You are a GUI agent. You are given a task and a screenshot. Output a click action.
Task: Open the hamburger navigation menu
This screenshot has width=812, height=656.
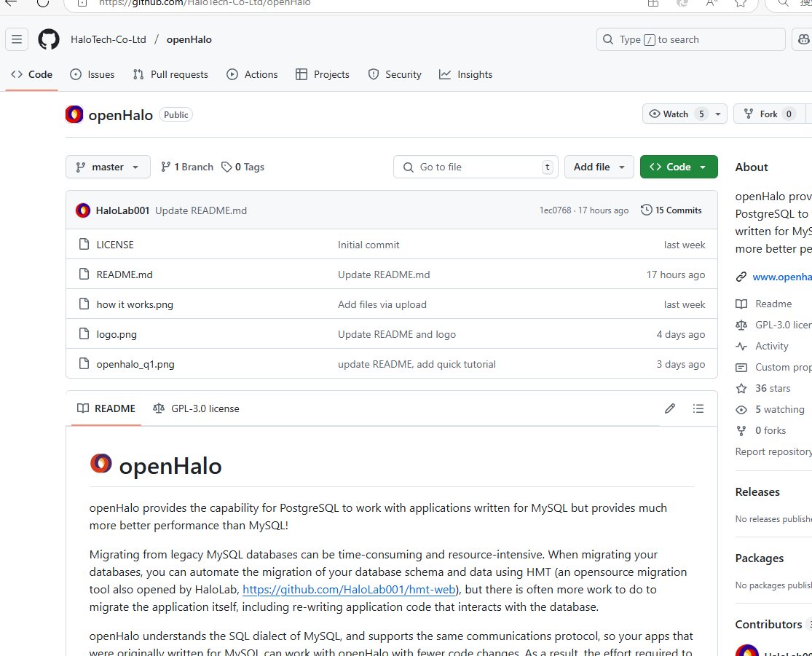[17, 39]
